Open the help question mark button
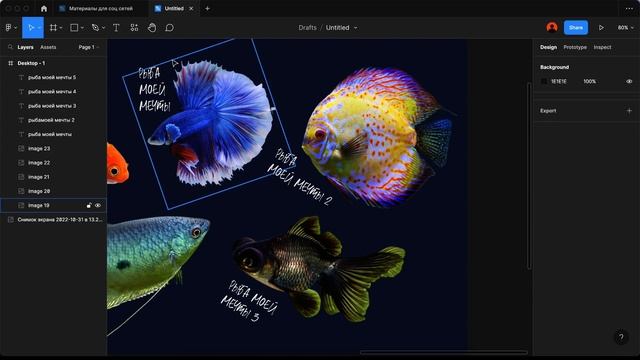Viewport: 640px width, 360px height. click(x=621, y=337)
